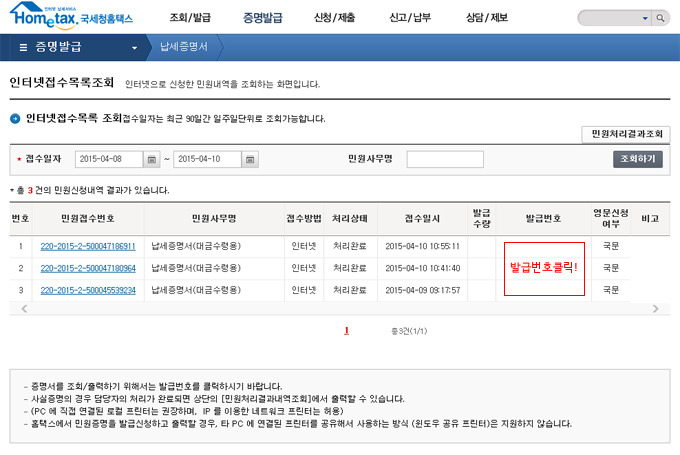Open the 조회/발급 top menu

(190, 18)
